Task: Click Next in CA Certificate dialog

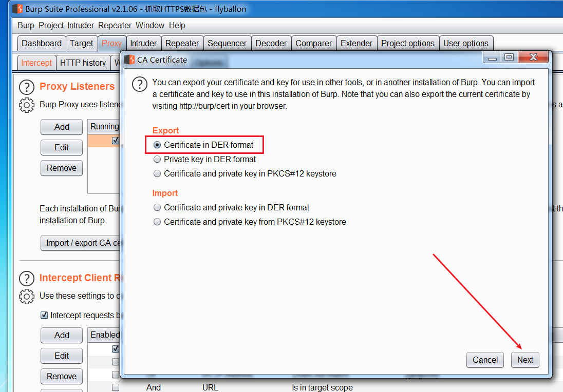Action: 525,360
